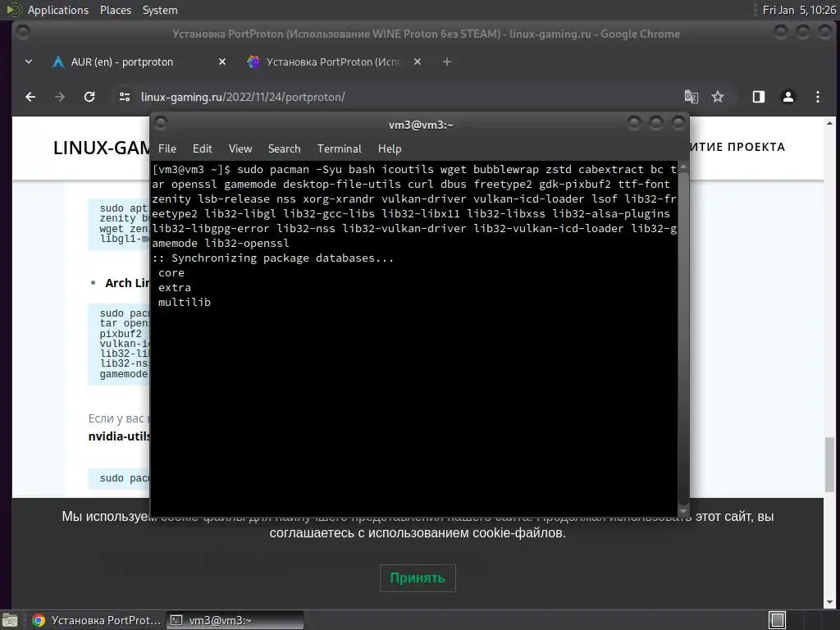Open the Places menu
Viewport: 840px width, 630px height.
point(115,10)
